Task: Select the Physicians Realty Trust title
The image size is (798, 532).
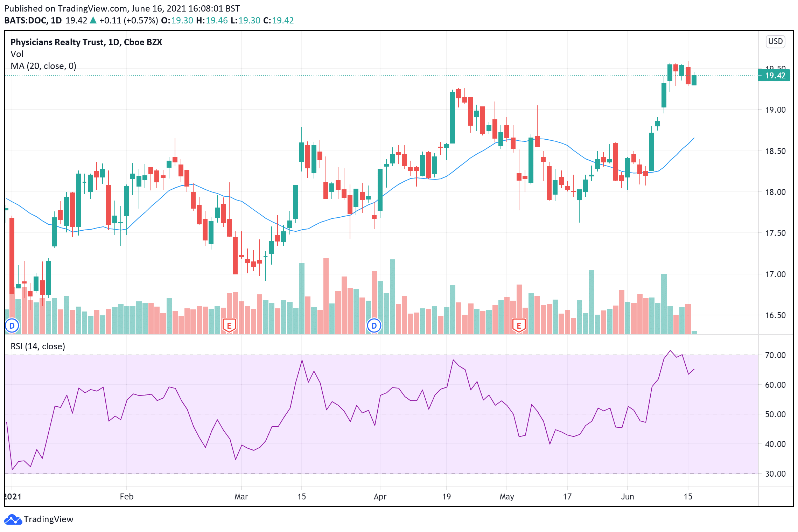Action: (x=86, y=42)
